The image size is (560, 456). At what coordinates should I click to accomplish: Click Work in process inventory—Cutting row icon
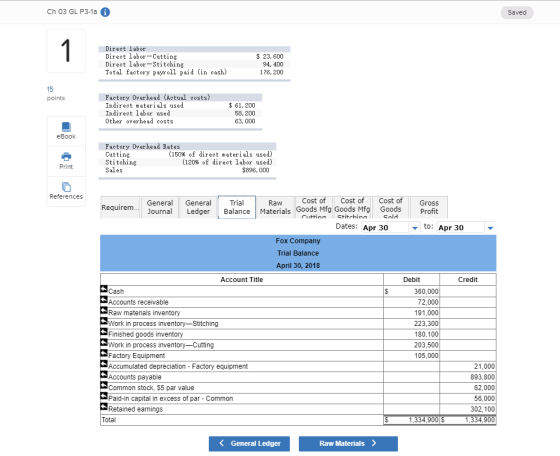(x=104, y=342)
